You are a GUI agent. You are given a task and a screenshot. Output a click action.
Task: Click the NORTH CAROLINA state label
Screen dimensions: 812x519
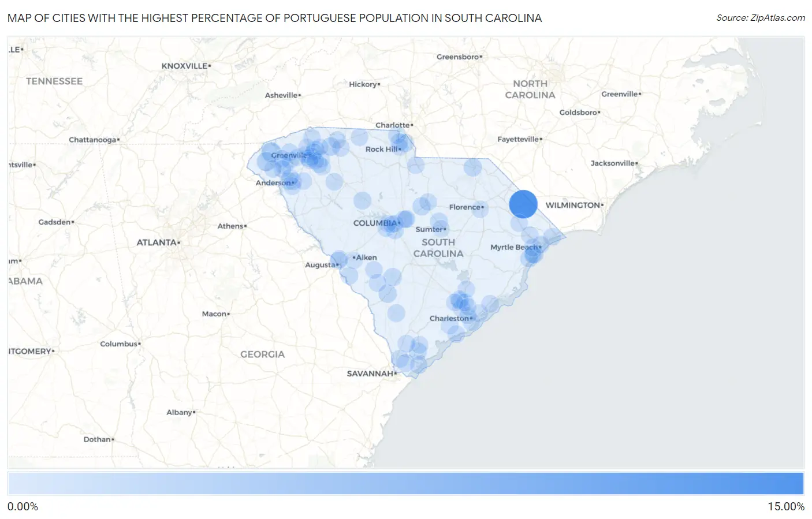point(530,89)
